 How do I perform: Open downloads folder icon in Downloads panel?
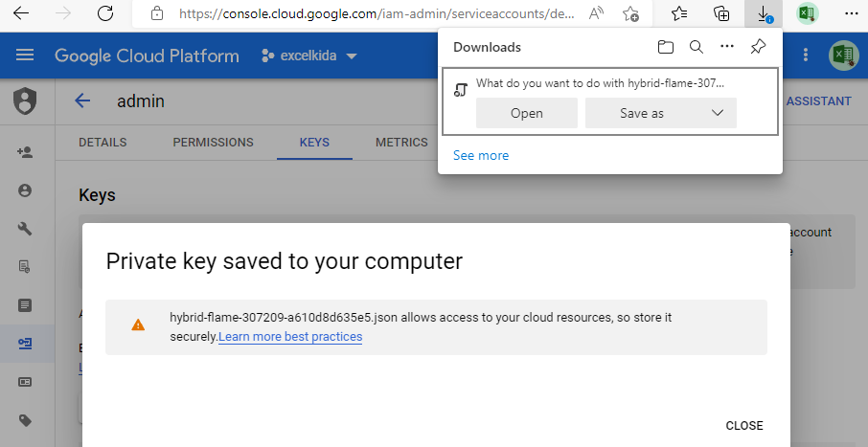click(666, 47)
